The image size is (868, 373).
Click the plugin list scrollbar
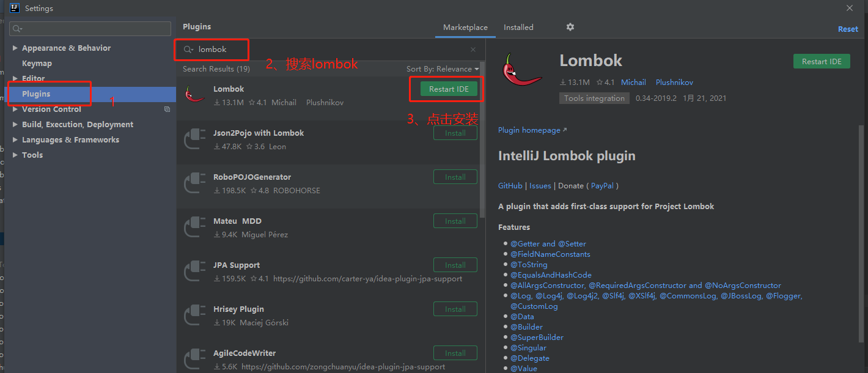click(x=483, y=139)
